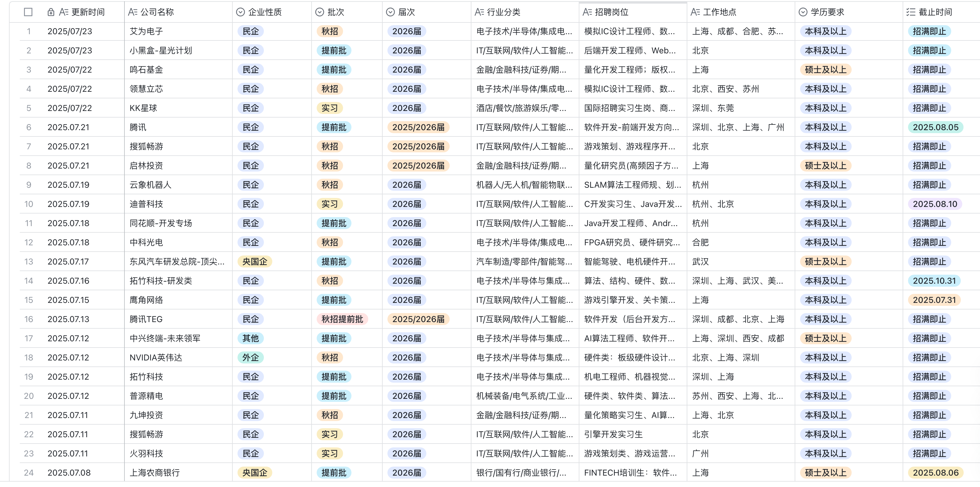Select row number 12
This screenshot has height=487, width=980.
(28, 242)
